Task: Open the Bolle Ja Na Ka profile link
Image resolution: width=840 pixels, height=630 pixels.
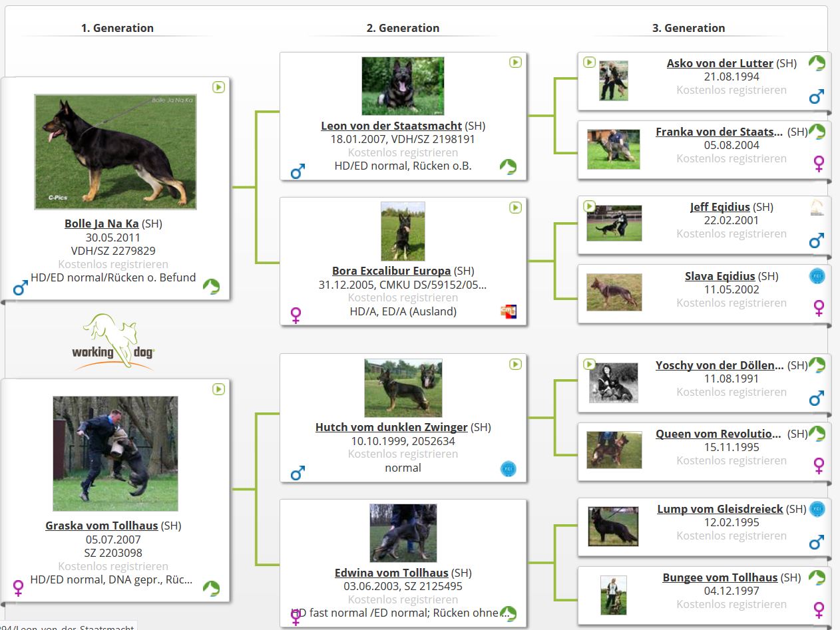Action: [x=101, y=224]
